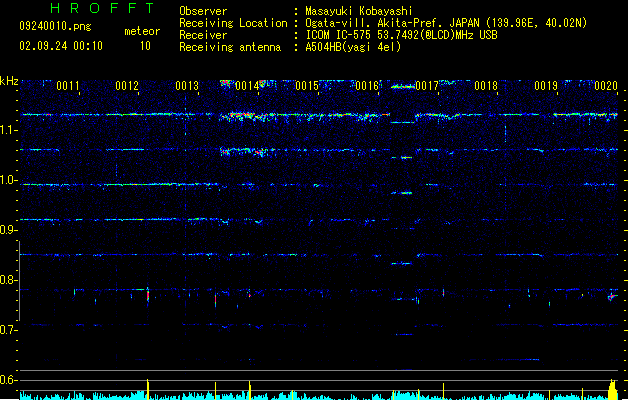Click the 0020 time marker

point(606,86)
